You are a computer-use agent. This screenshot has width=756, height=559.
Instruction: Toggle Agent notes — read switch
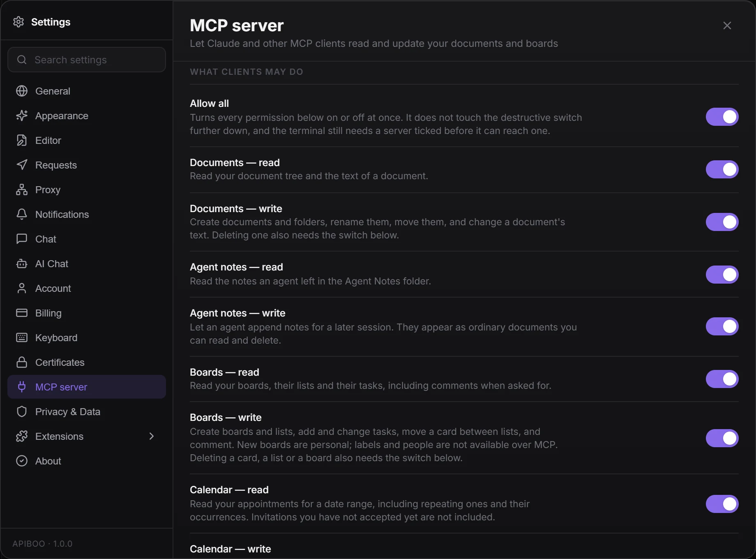(x=722, y=275)
